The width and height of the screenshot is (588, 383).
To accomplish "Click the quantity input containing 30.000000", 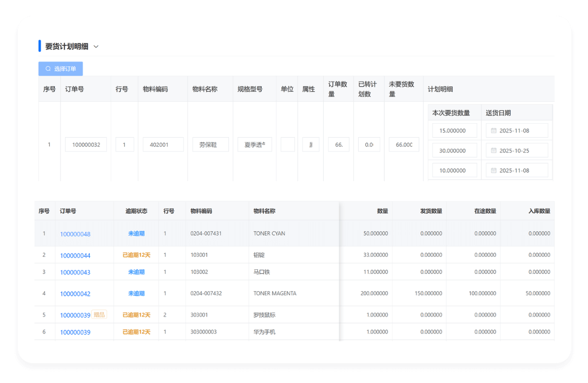I will [454, 150].
